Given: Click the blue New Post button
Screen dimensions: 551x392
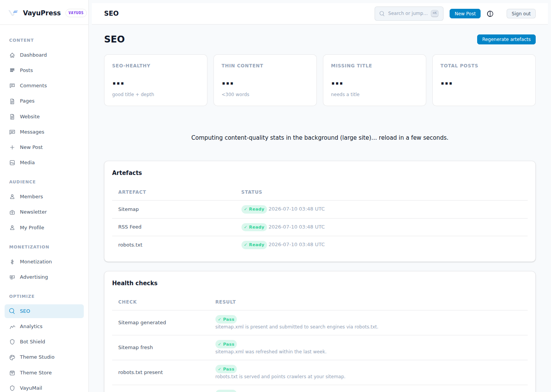Looking at the screenshot, I should 465,14.
